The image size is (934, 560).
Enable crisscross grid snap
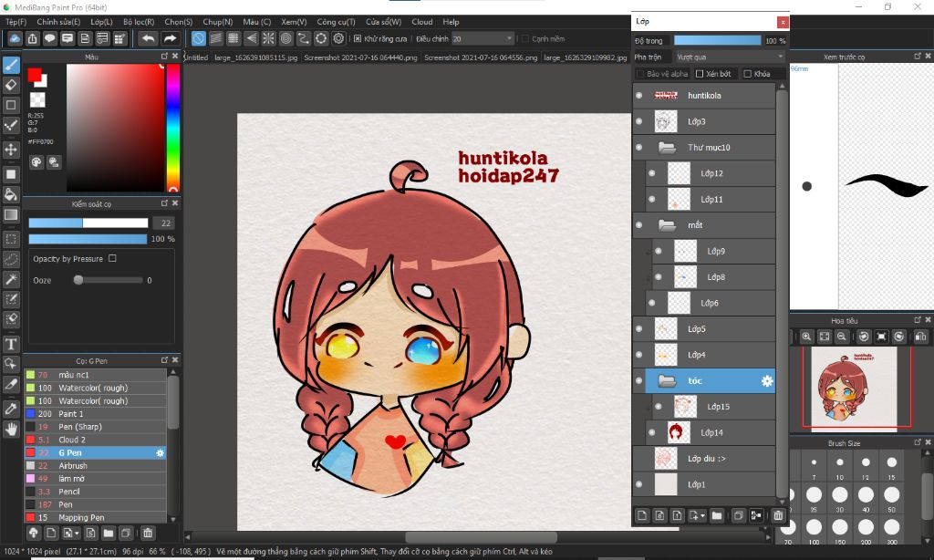pyautogui.click(x=233, y=38)
